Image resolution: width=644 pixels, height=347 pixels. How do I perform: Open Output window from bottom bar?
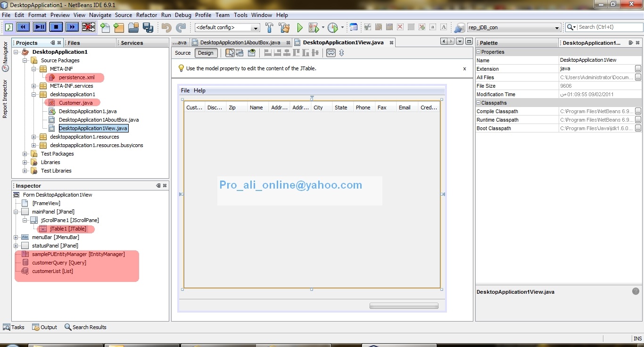[x=44, y=327]
